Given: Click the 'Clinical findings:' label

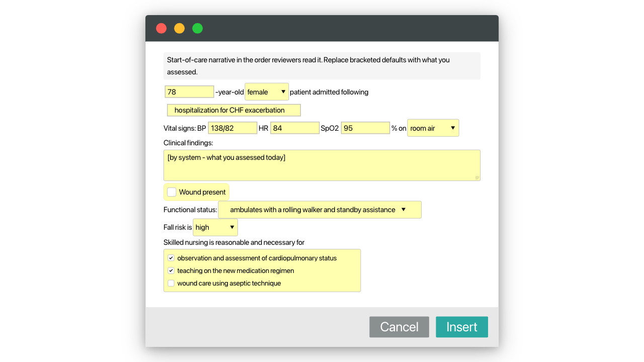Looking at the screenshot, I should click(188, 143).
